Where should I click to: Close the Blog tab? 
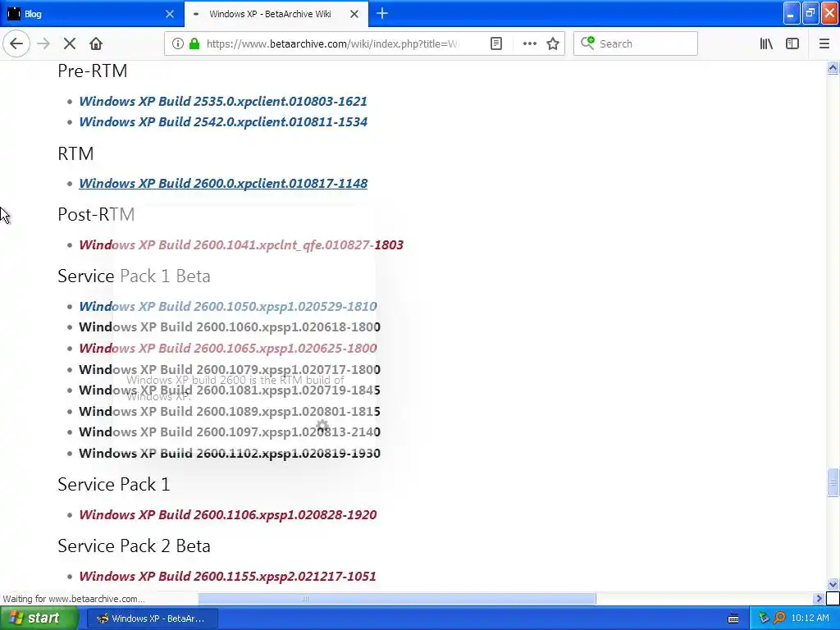(170, 14)
